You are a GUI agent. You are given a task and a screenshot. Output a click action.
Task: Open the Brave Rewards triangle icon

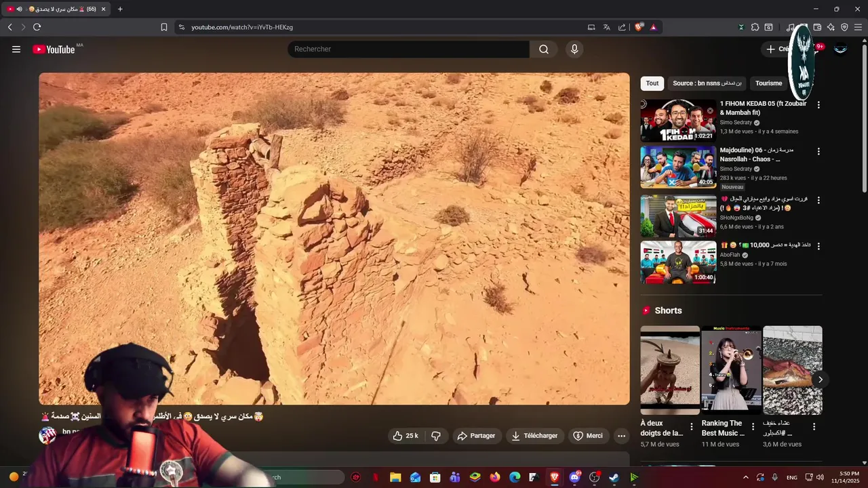pyautogui.click(x=653, y=27)
